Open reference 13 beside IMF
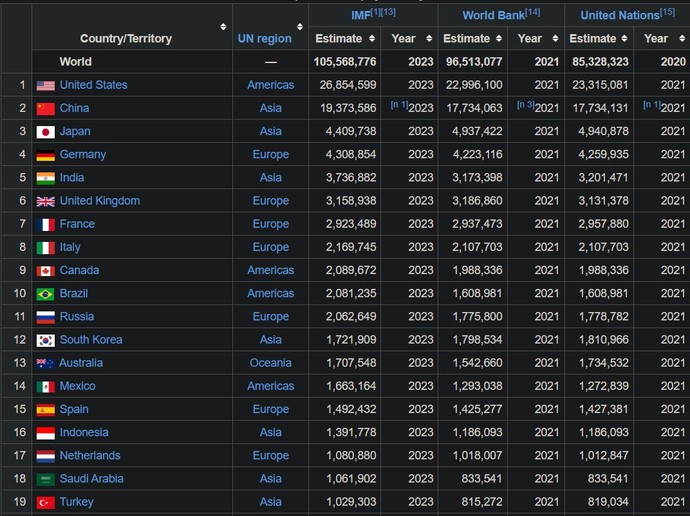Viewport: 690px width, 516px height. (x=388, y=12)
